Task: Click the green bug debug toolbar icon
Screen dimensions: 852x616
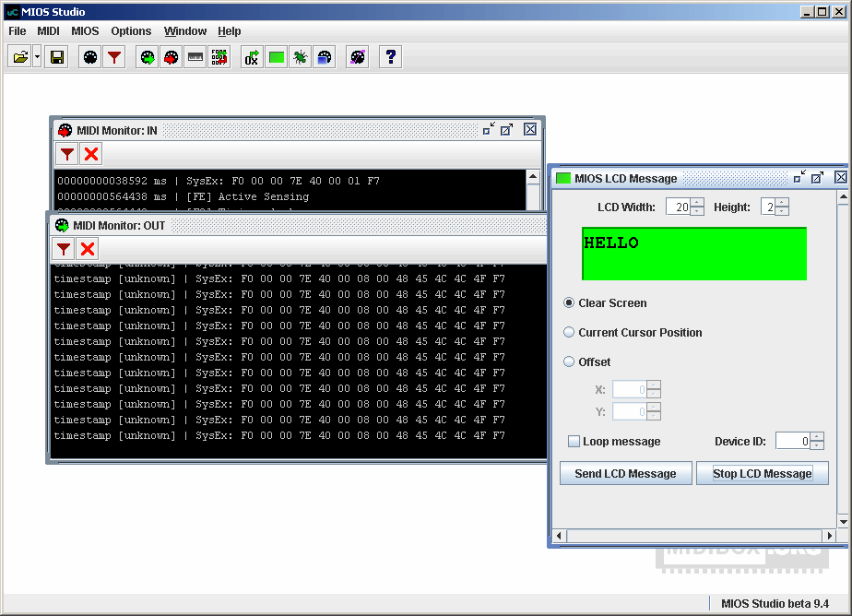Action: [x=300, y=57]
